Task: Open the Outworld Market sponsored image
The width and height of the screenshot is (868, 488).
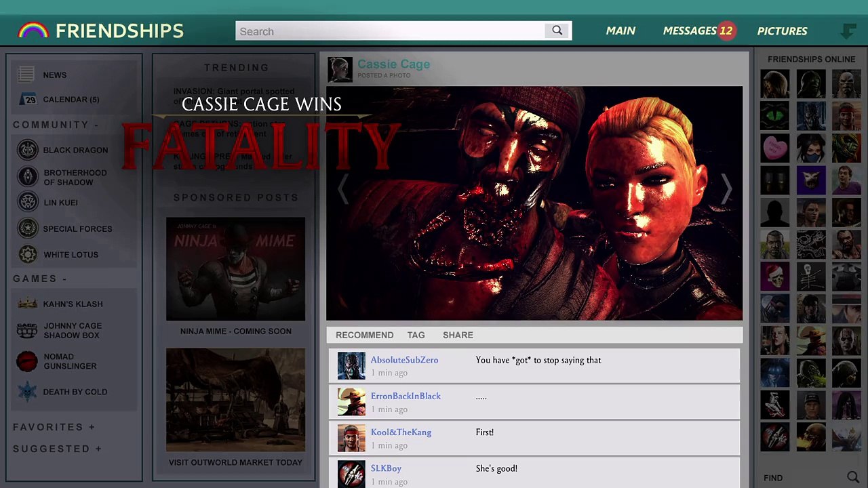Action: pos(235,400)
